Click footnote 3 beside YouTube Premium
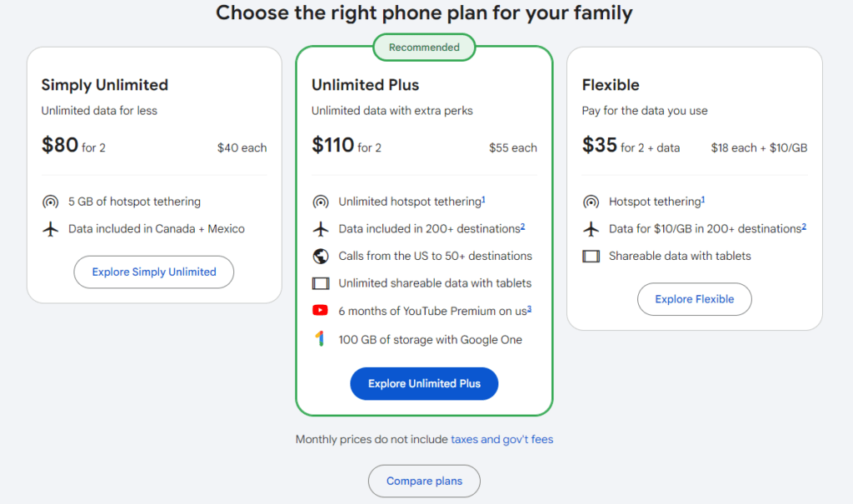853x504 pixels. 529,308
